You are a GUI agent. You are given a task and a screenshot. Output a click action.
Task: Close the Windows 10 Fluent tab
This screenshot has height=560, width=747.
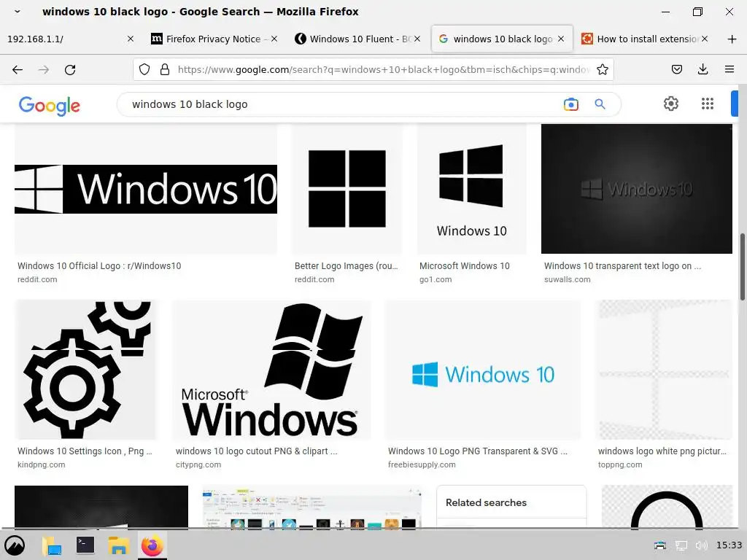pyautogui.click(x=417, y=39)
